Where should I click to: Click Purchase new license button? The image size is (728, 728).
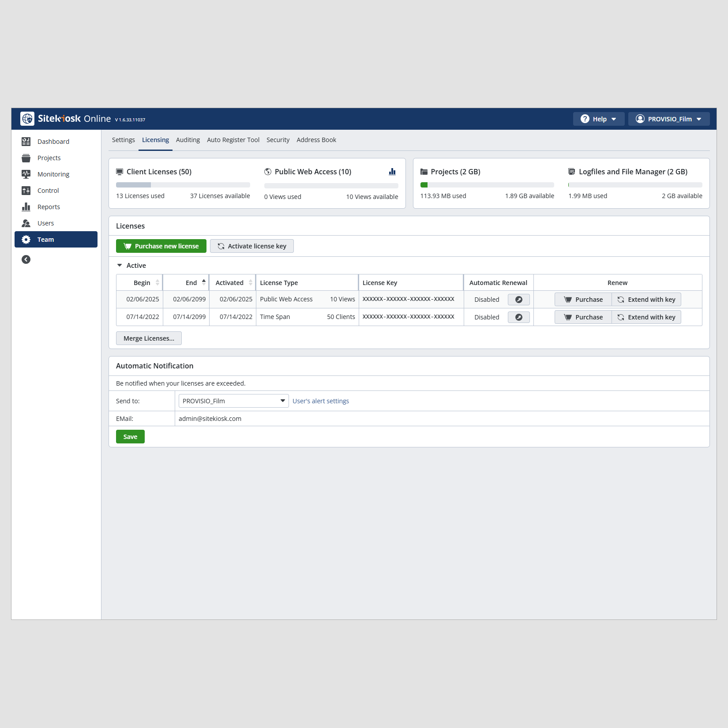[161, 246]
